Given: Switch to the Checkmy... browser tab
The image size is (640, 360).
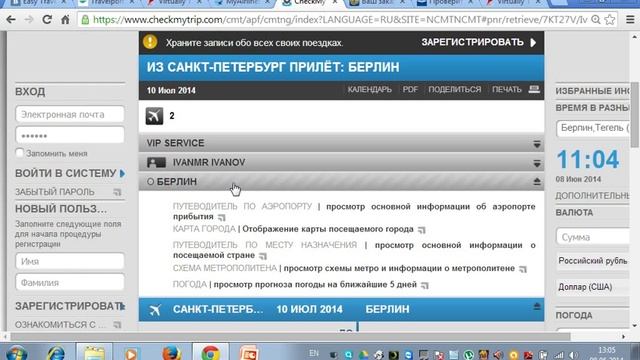Looking at the screenshot, I should pyautogui.click(x=309, y=3).
